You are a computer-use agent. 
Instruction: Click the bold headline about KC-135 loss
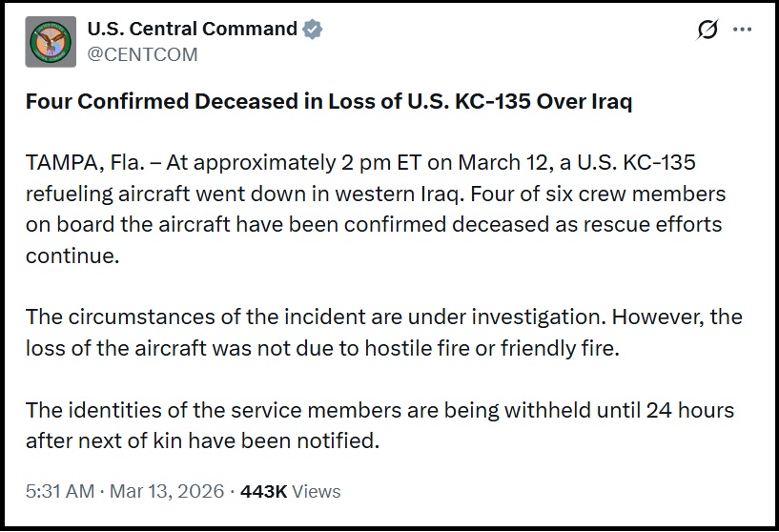[x=328, y=102]
